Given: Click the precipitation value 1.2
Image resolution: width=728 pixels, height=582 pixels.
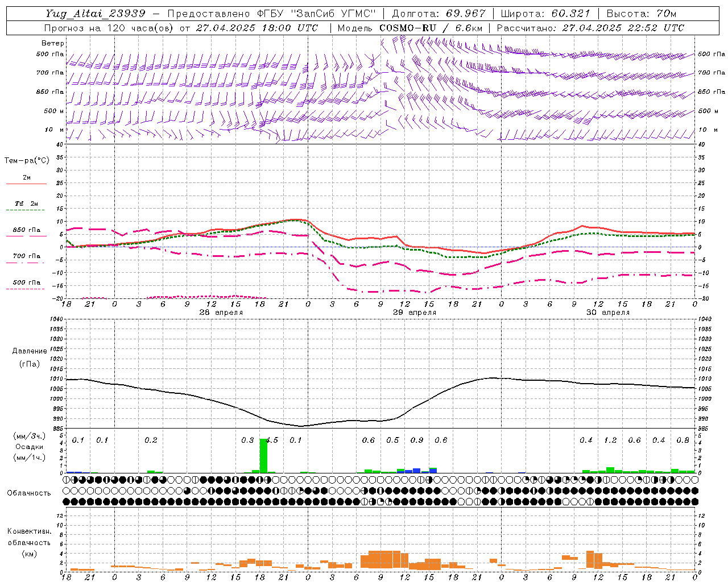Looking at the screenshot, I should [610, 440].
